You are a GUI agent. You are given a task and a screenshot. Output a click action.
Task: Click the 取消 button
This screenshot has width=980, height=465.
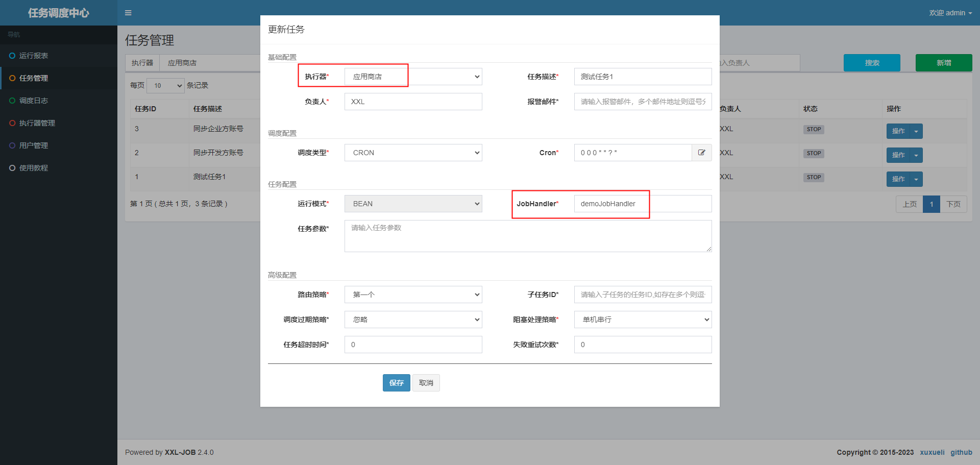coord(426,383)
